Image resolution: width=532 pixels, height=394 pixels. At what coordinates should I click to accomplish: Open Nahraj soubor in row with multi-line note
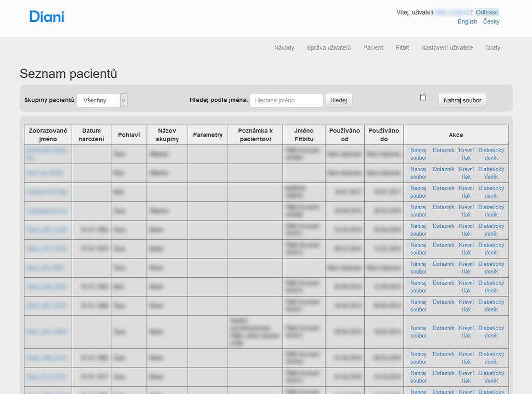(418, 332)
